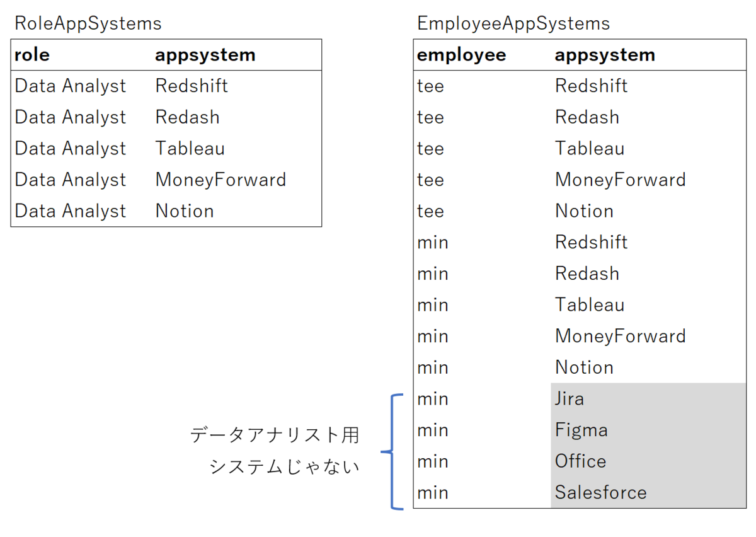Click the RoleAppSystems table title

[x=88, y=24]
